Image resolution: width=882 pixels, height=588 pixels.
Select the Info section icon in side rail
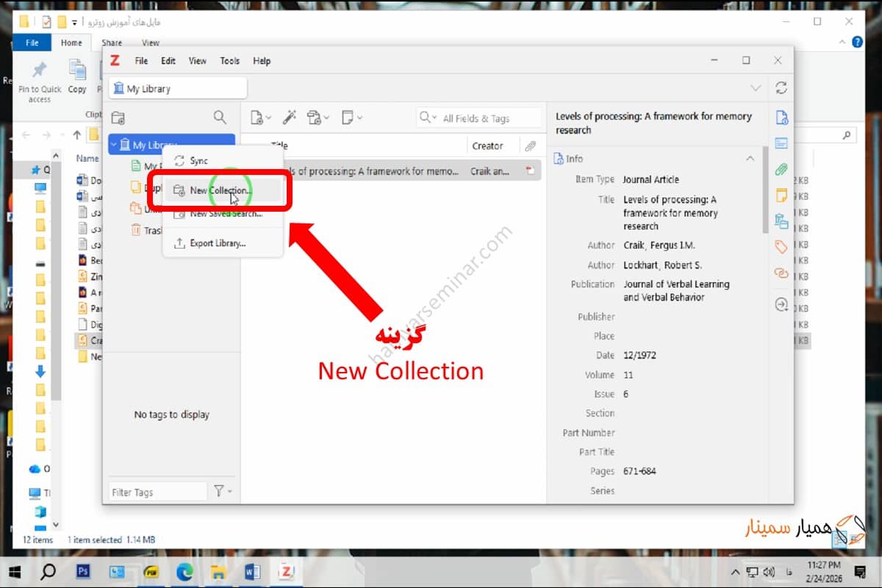click(781, 118)
